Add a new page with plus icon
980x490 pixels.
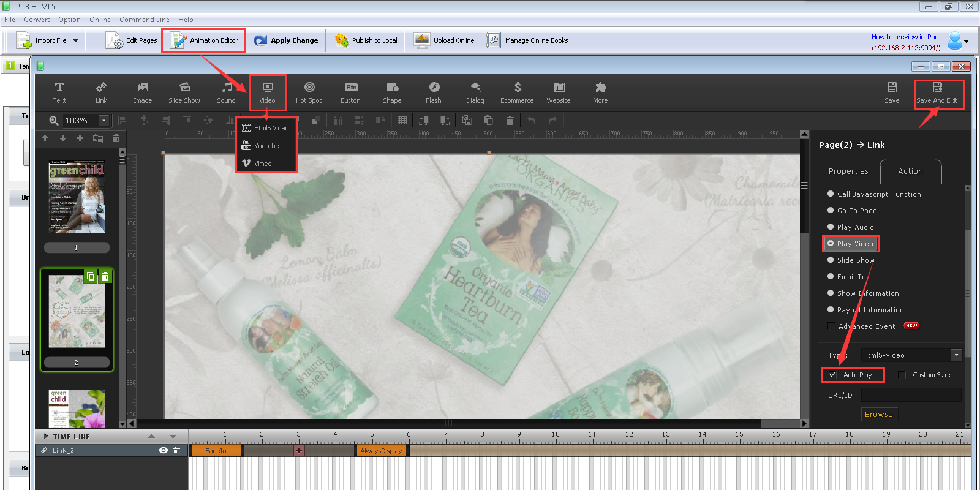click(x=80, y=138)
